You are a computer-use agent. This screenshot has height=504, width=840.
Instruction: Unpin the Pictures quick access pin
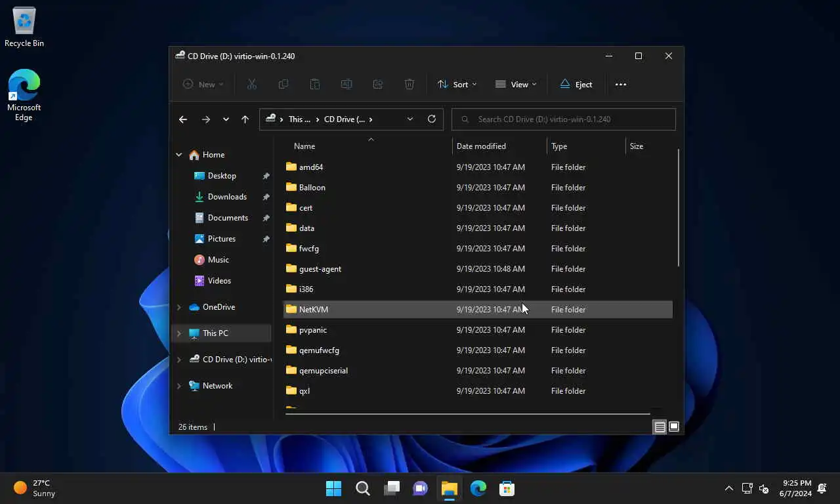click(266, 239)
